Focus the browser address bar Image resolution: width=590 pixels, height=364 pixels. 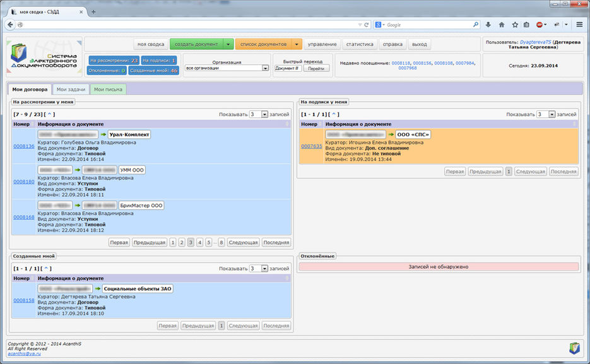(x=188, y=25)
